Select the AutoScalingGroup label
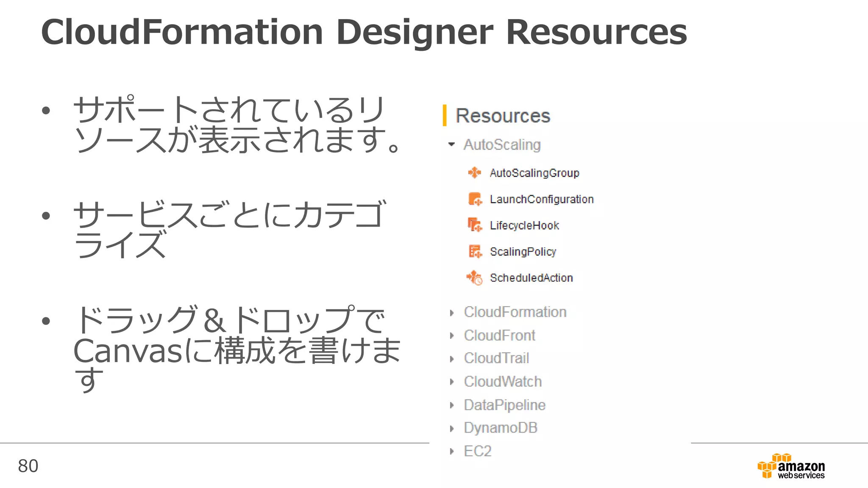868x488 pixels. (534, 173)
